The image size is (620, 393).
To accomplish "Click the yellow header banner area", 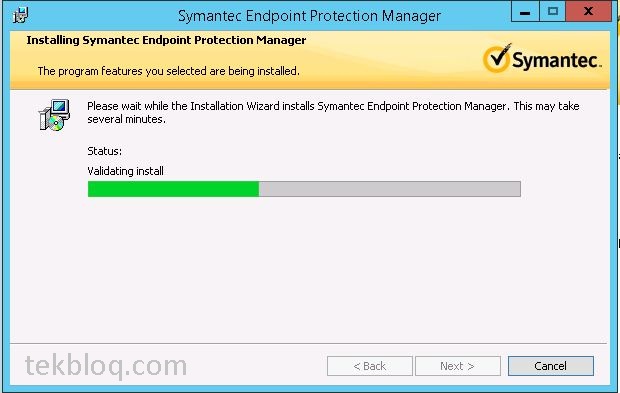I will [x=310, y=60].
